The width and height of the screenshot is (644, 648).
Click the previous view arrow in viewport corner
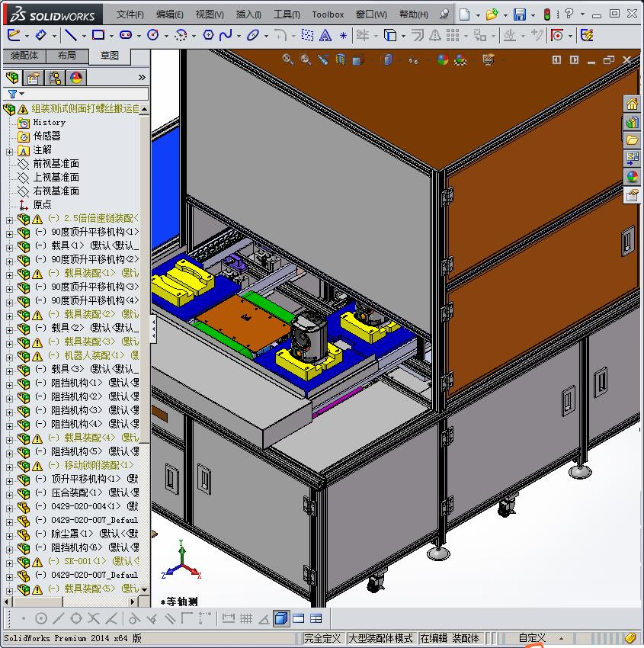tap(556, 60)
